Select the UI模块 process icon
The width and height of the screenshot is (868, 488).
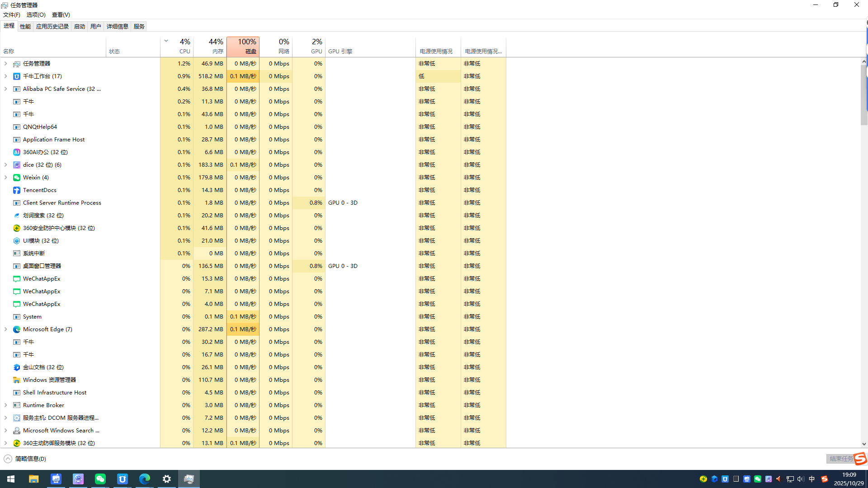pyautogui.click(x=17, y=241)
